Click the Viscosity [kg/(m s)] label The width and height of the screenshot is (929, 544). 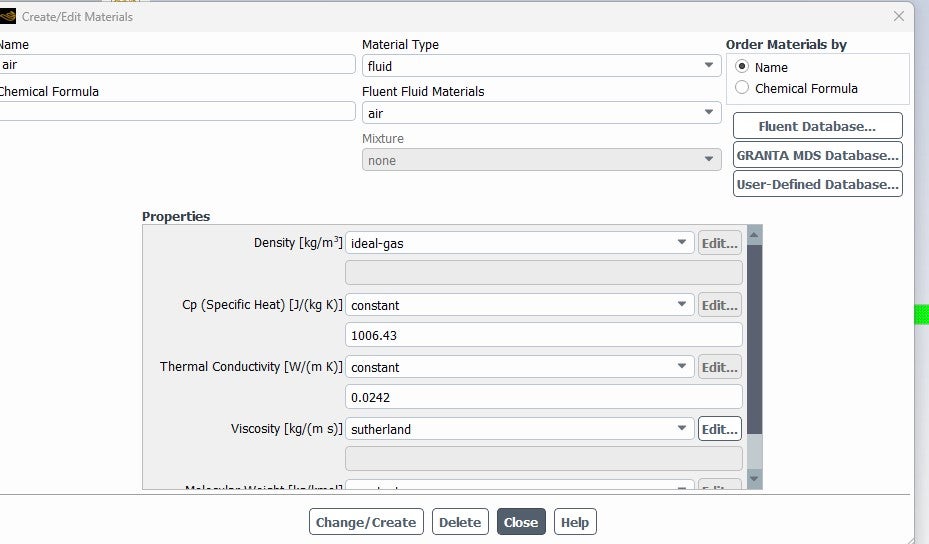287,428
